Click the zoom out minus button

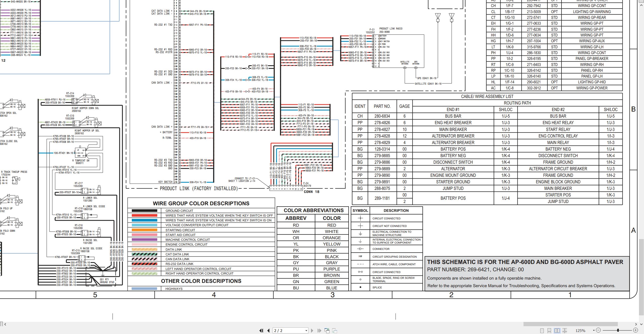pyautogui.click(x=598, y=330)
